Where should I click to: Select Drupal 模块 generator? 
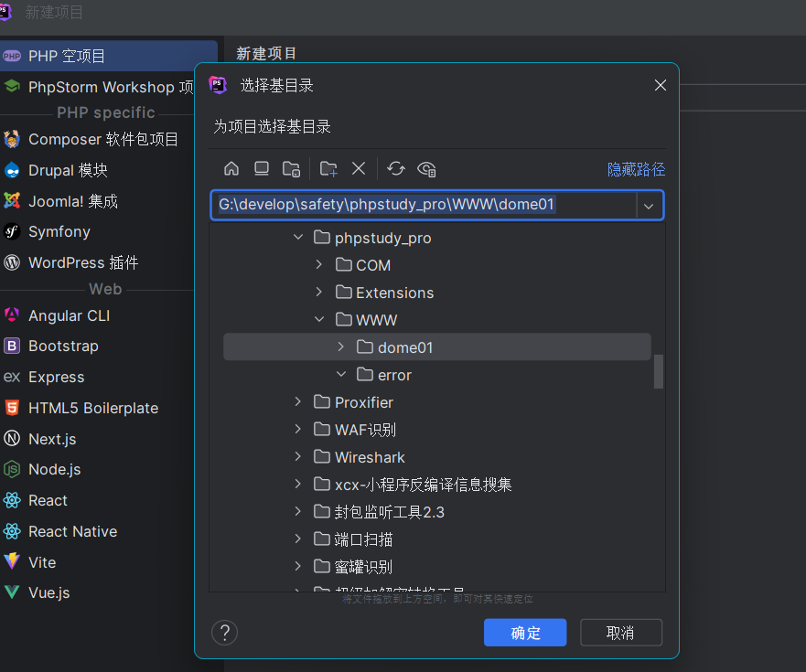(x=97, y=170)
